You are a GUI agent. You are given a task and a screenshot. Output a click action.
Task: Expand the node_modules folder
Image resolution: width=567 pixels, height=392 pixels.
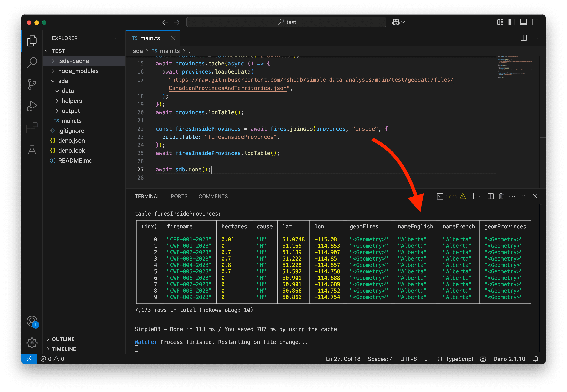point(84,71)
